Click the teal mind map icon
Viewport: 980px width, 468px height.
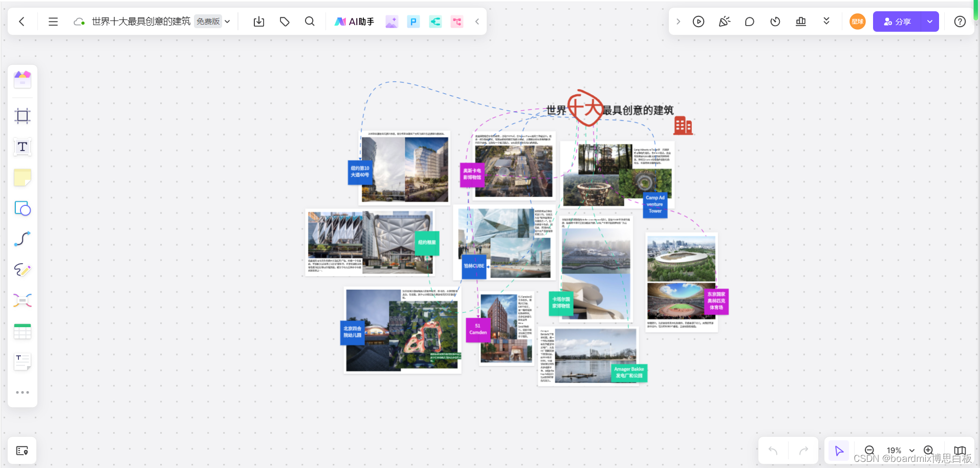(435, 22)
